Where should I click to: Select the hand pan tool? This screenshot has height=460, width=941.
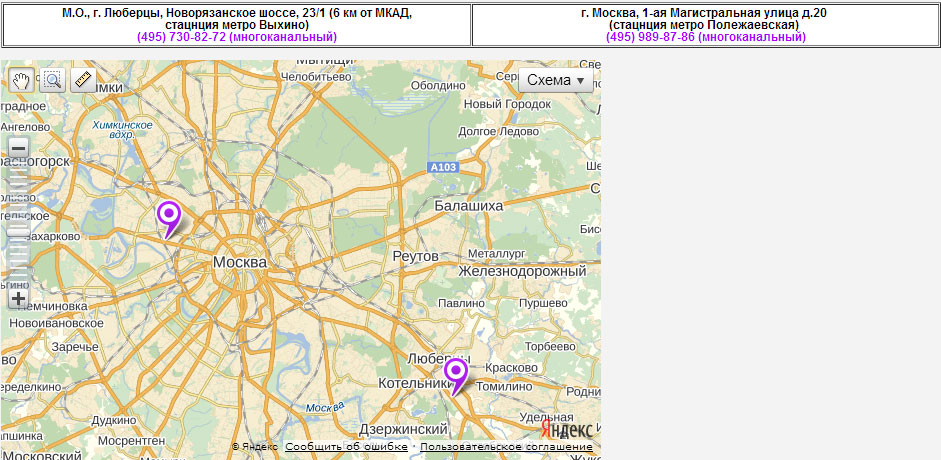tap(21, 80)
